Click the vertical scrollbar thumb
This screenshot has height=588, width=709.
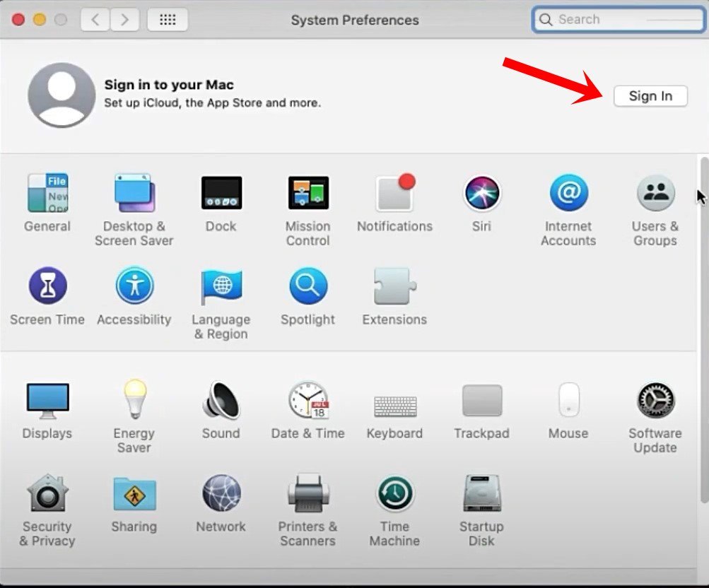coord(704,330)
